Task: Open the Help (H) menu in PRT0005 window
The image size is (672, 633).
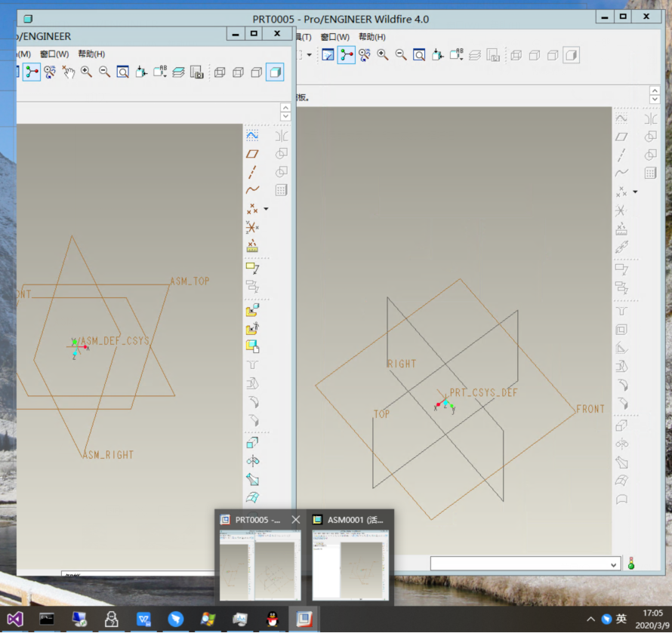Action: coord(372,37)
